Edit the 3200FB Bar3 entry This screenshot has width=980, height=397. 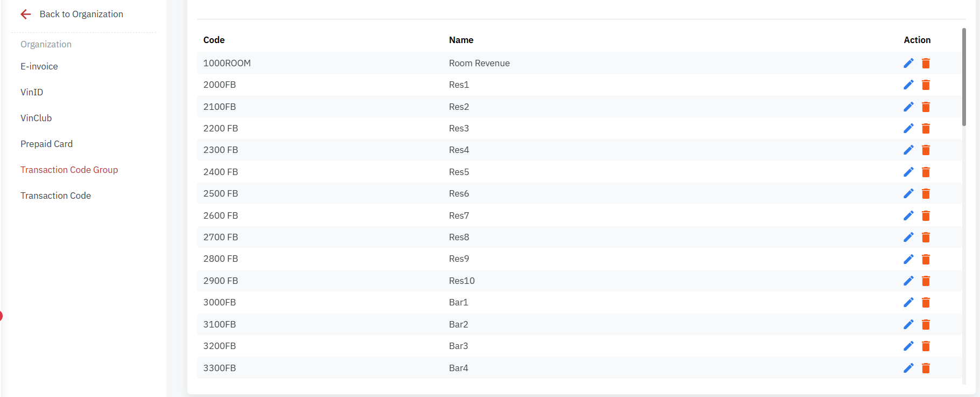[x=908, y=346]
